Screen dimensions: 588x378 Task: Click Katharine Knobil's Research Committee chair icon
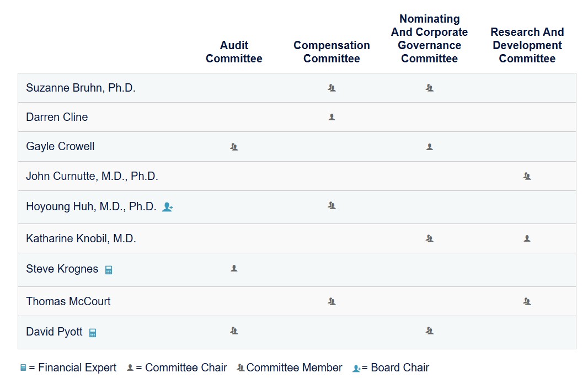(527, 238)
